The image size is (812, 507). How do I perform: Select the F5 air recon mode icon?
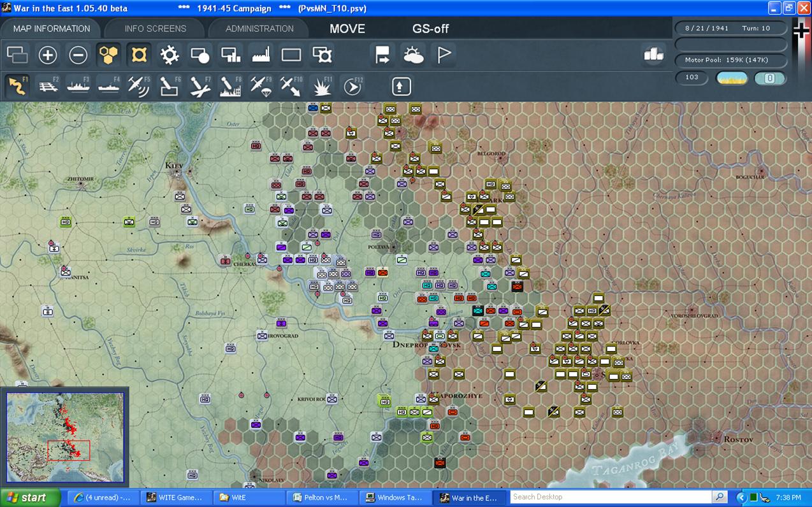(x=139, y=86)
